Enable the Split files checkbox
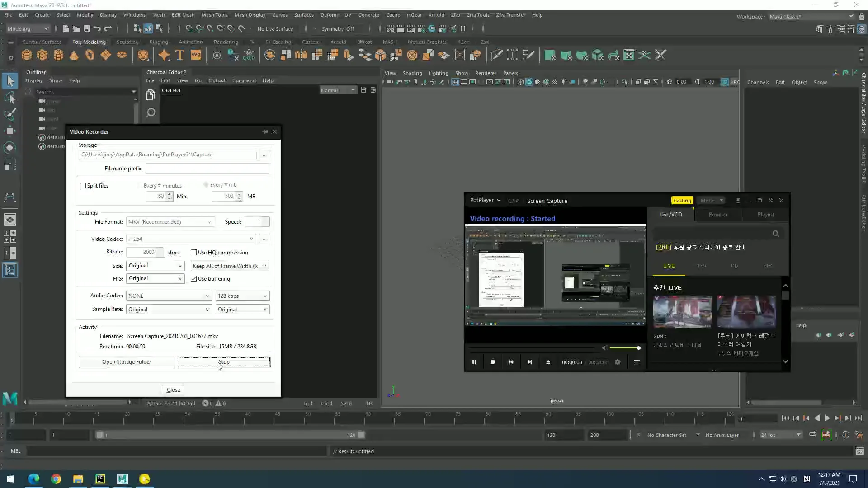Viewport: 868px width, 488px height. coord(83,186)
